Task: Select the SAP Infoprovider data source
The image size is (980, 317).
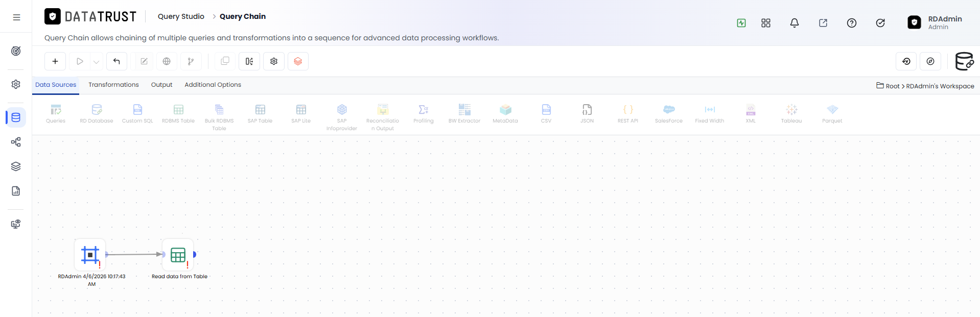Action: click(x=342, y=117)
